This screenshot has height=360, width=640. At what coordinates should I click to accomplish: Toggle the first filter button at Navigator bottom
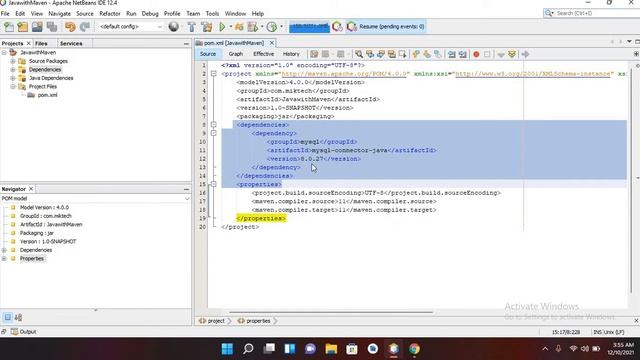coord(8,317)
